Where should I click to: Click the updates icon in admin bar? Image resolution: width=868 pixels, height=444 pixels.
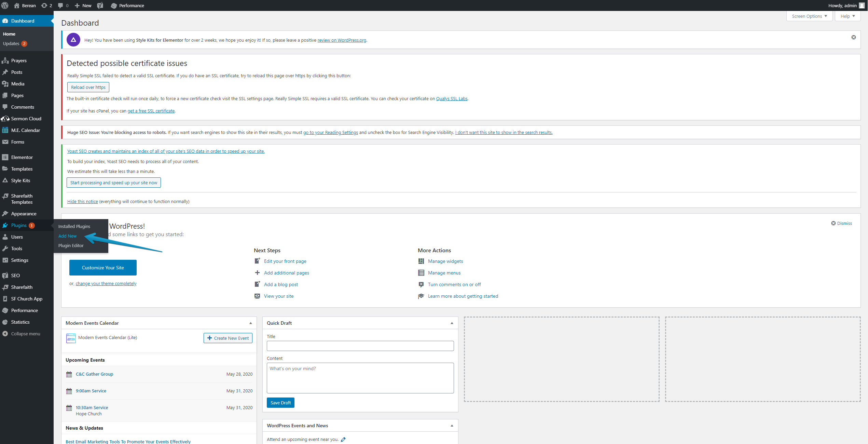coord(44,5)
